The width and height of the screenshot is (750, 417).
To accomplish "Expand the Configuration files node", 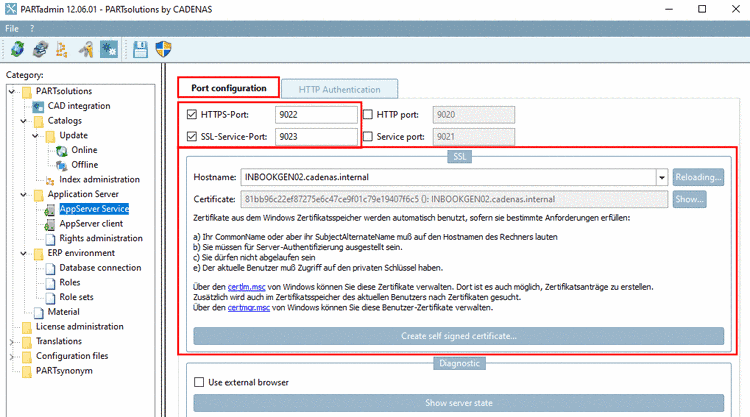I will (12, 357).
